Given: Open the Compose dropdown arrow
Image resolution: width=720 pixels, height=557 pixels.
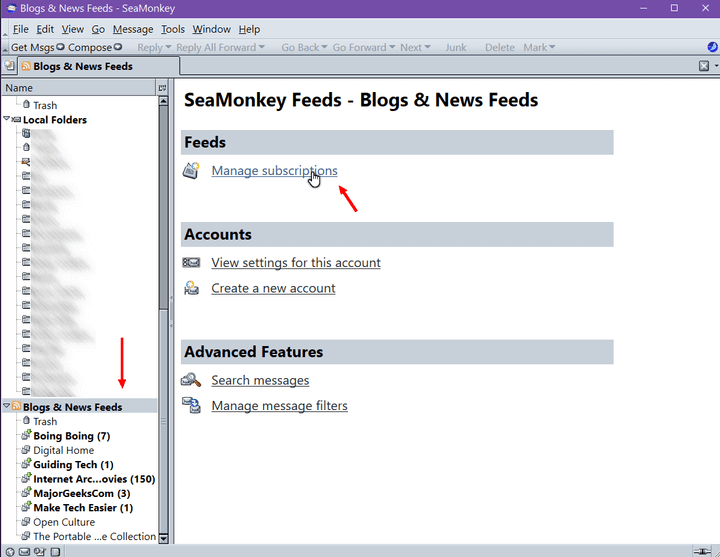Looking at the screenshot, I should coord(118,47).
